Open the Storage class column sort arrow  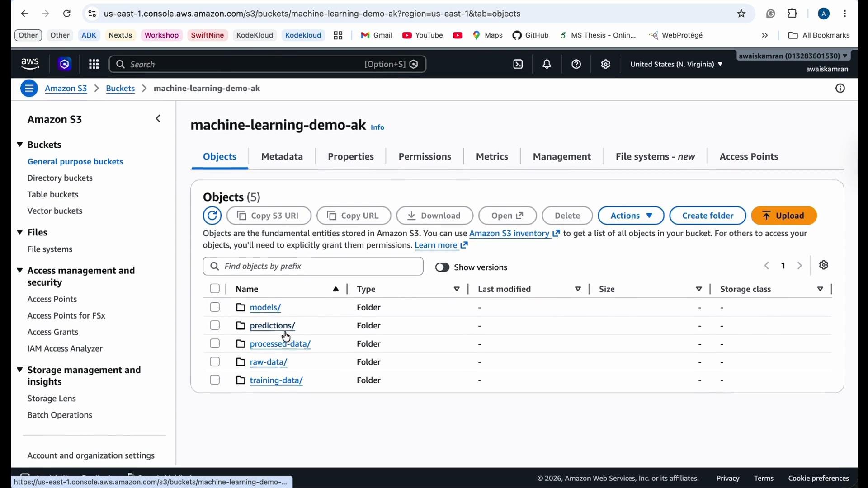click(x=821, y=290)
